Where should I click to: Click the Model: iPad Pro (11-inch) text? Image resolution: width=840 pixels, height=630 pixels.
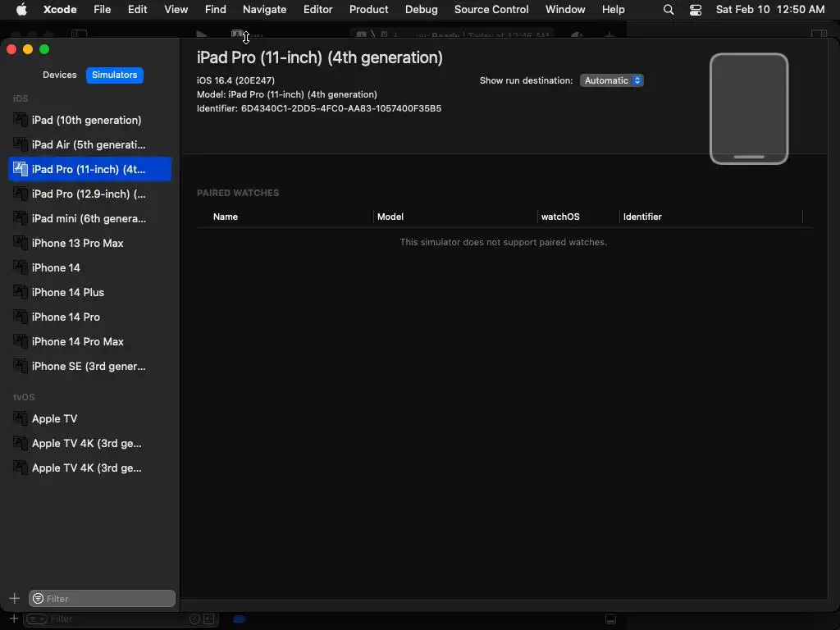click(286, 94)
